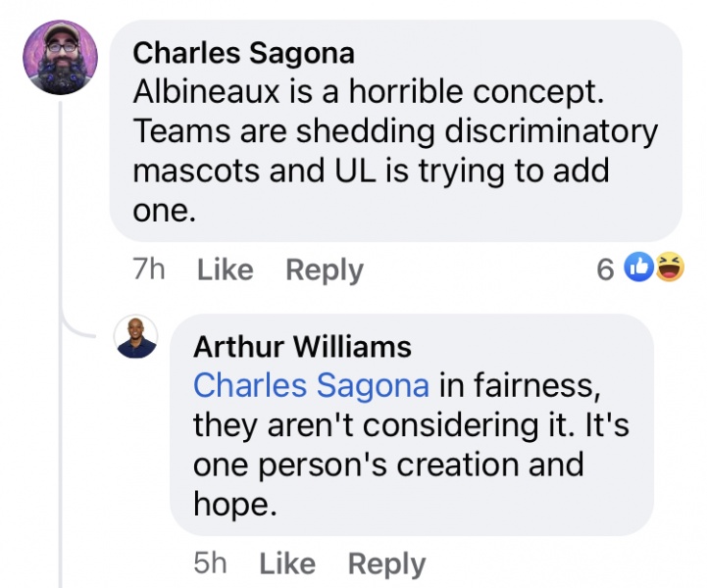This screenshot has height=588, width=707.
Task: Reply to Charles Sagona's comment
Action: click(324, 269)
